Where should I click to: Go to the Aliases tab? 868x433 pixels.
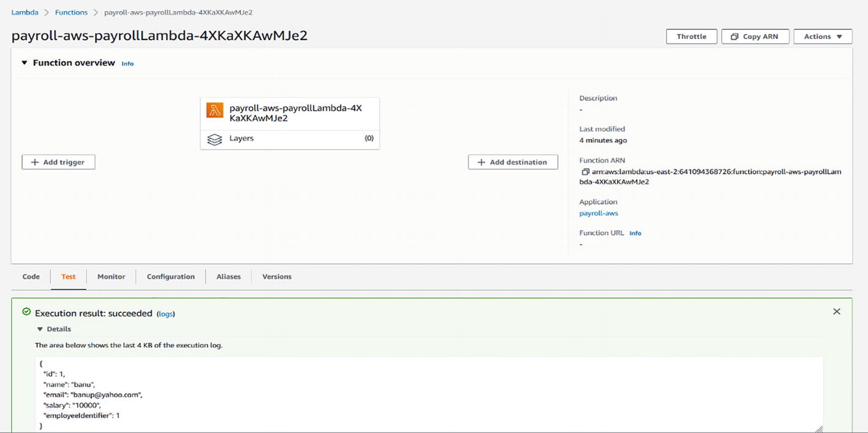tap(228, 276)
